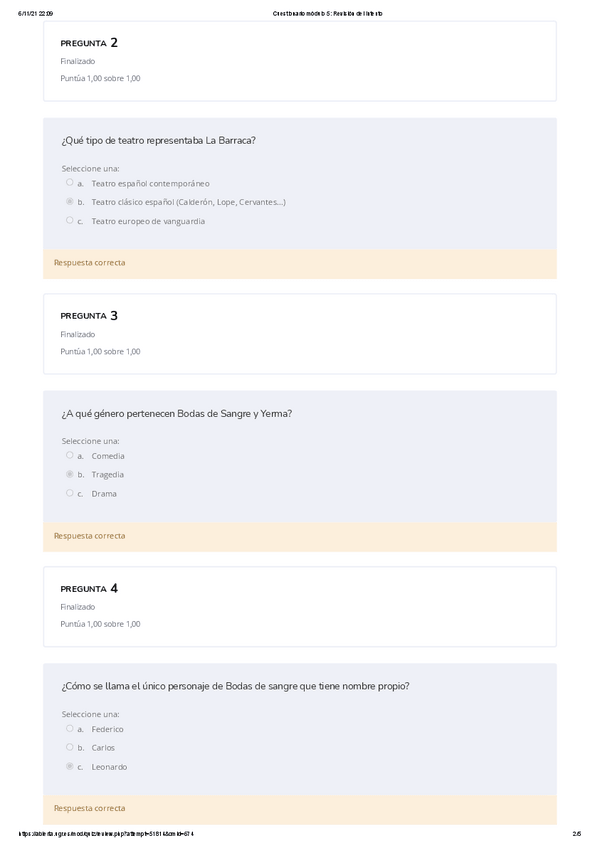Click question about único personaje con nombre propio
This screenshot has width=600, height=848.
(x=235, y=686)
